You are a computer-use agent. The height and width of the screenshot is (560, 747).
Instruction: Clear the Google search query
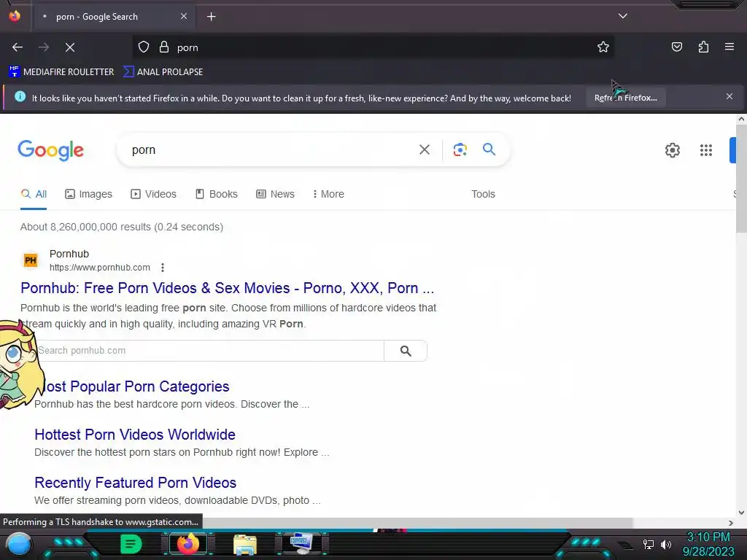[424, 150]
